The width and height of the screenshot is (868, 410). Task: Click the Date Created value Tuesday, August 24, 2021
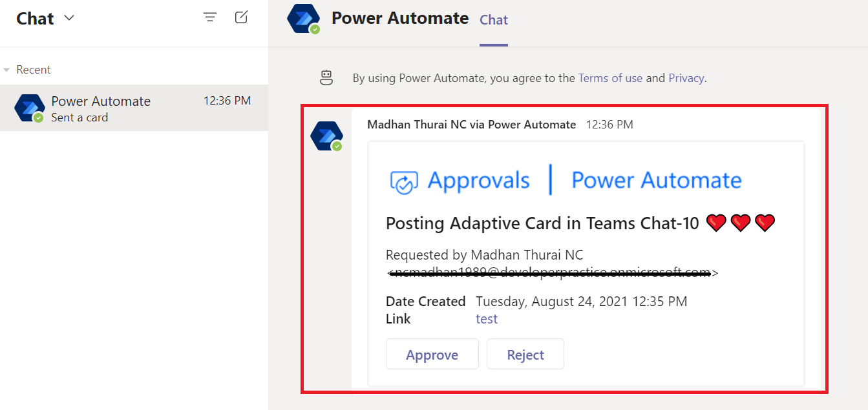point(582,302)
